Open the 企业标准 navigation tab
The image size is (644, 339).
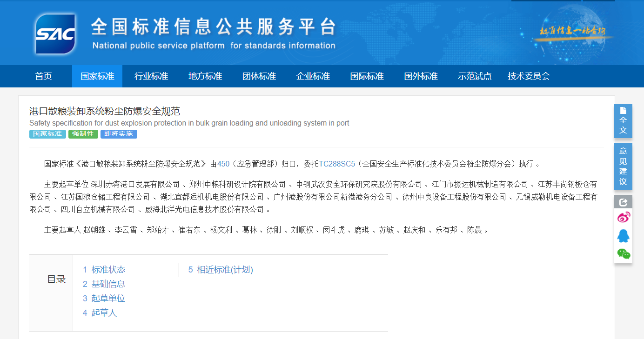[313, 76]
